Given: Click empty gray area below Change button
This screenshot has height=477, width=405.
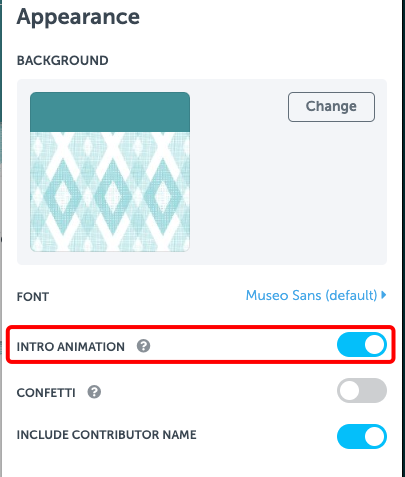Looking at the screenshot, I should [x=330, y=193].
